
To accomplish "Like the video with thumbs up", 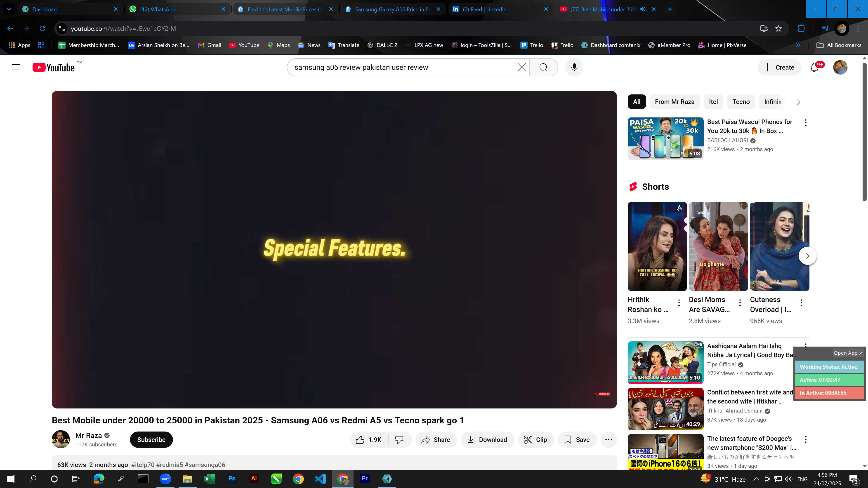I will pyautogui.click(x=369, y=440).
